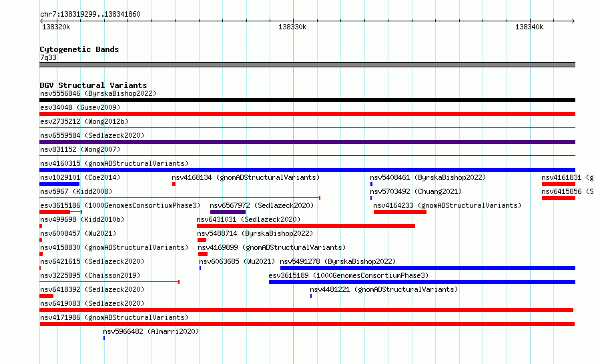The width and height of the screenshot is (594, 364).
Task: Click nsv4160315 (gnomADStructuralVariants) full-width label
Action: point(114,163)
